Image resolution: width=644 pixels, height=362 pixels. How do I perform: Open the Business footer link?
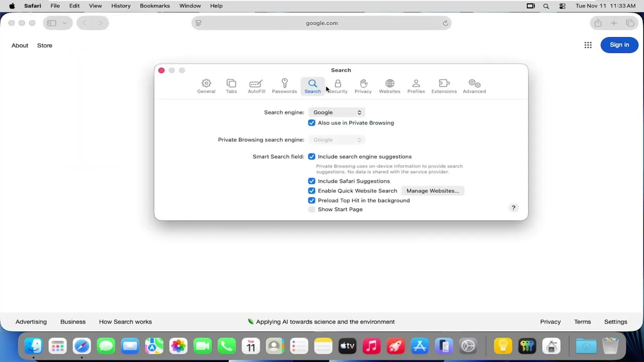[x=73, y=322]
